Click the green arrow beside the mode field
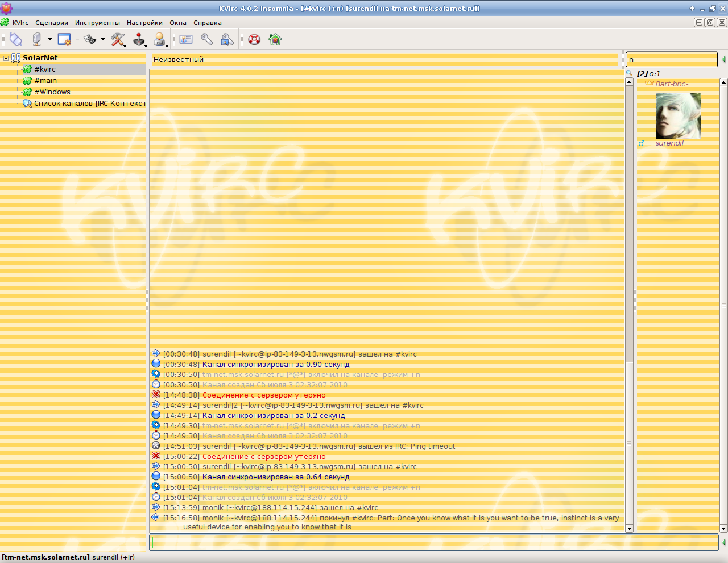The height and width of the screenshot is (563, 728). coord(723,59)
